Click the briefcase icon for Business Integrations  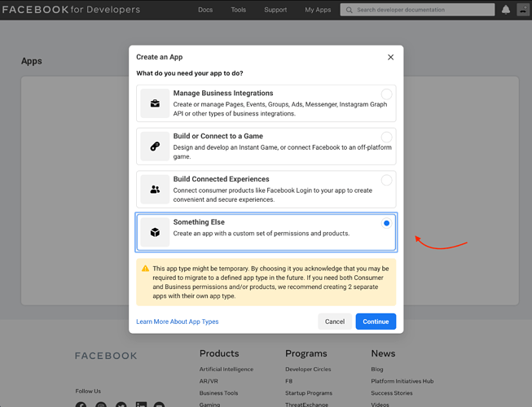coord(155,103)
